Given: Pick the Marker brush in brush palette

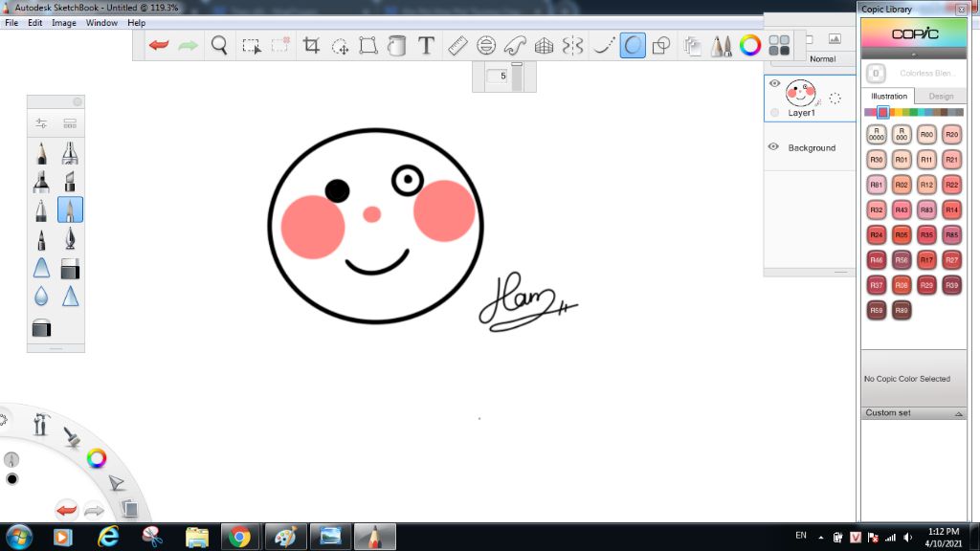Looking at the screenshot, I should coord(41,181).
